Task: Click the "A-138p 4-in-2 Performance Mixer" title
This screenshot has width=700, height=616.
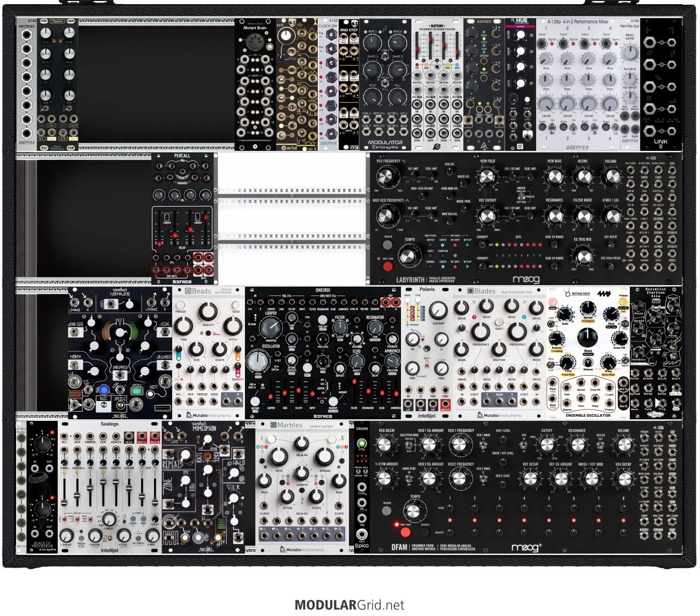Action: (578, 22)
